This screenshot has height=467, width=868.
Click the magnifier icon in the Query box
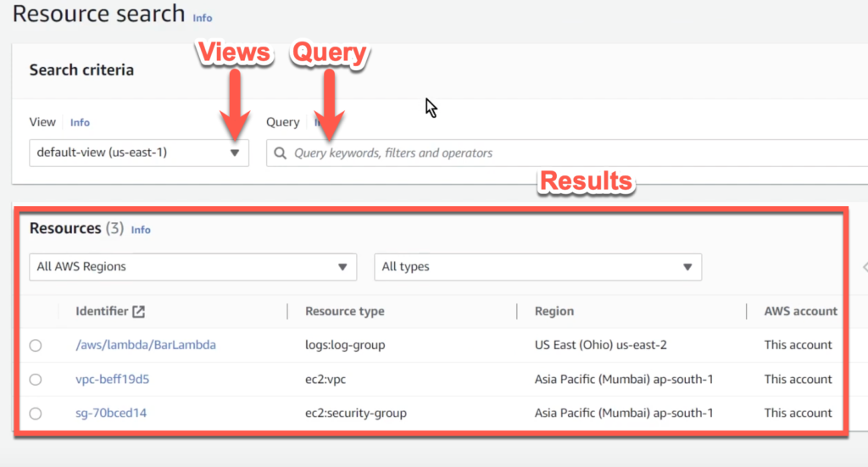coord(280,153)
